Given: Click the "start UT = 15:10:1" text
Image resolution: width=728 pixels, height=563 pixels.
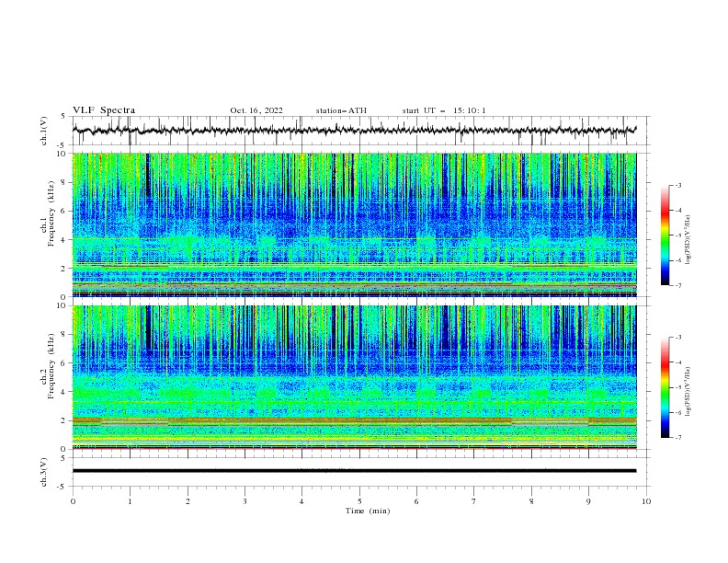Looking at the screenshot, I should tap(444, 110).
